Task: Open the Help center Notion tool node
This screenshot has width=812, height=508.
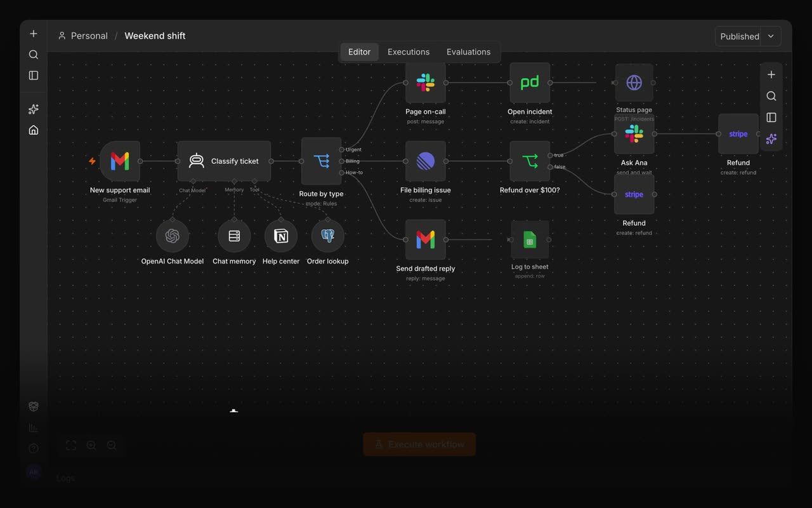Action: [281, 236]
